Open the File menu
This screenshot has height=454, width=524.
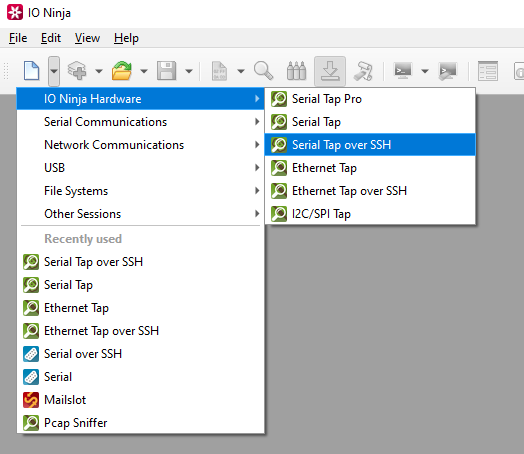[18, 38]
